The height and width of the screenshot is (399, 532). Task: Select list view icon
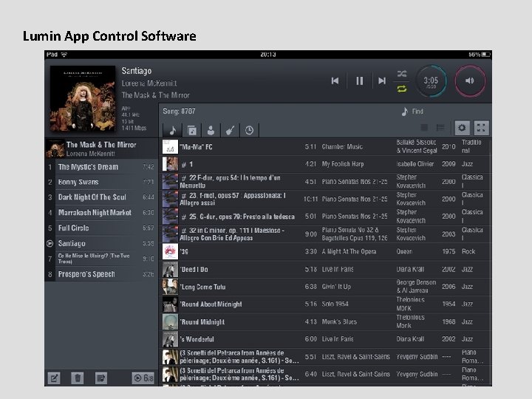[440, 128]
